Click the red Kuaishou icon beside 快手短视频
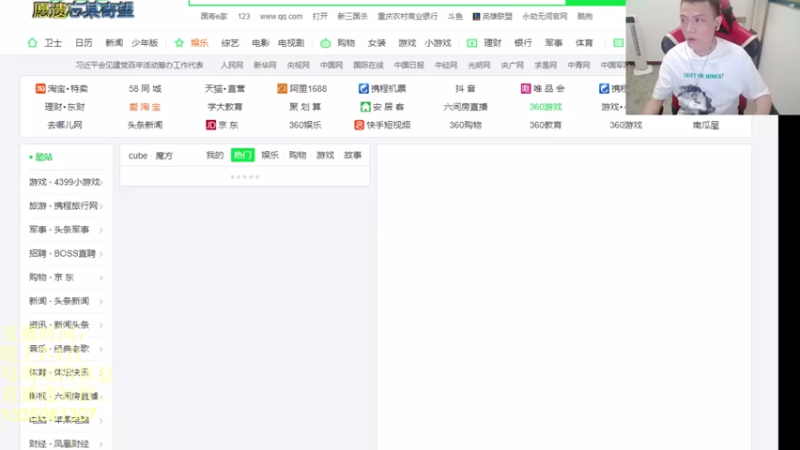The width and height of the screenshot is (800, 450). (x=359, y=125)
